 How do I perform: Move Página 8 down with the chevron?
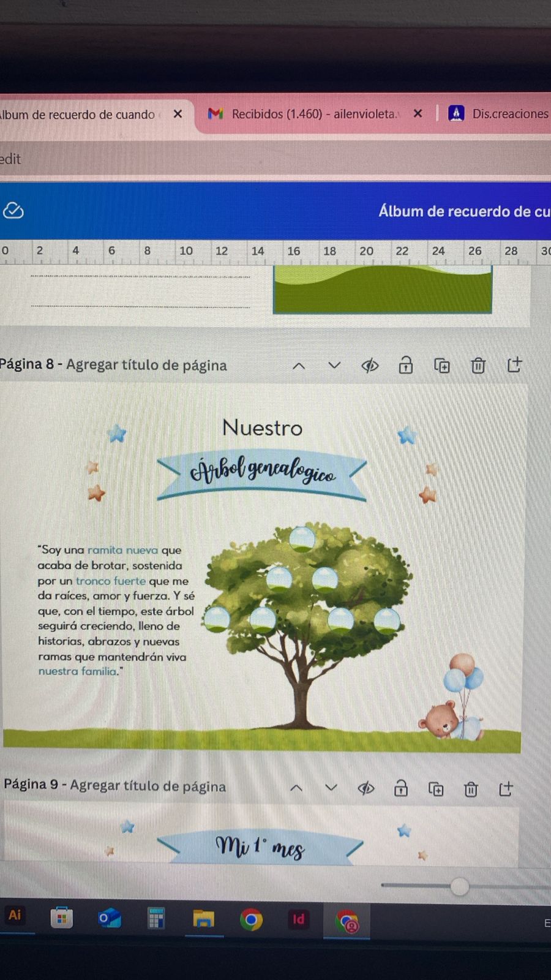pos(334,365)
